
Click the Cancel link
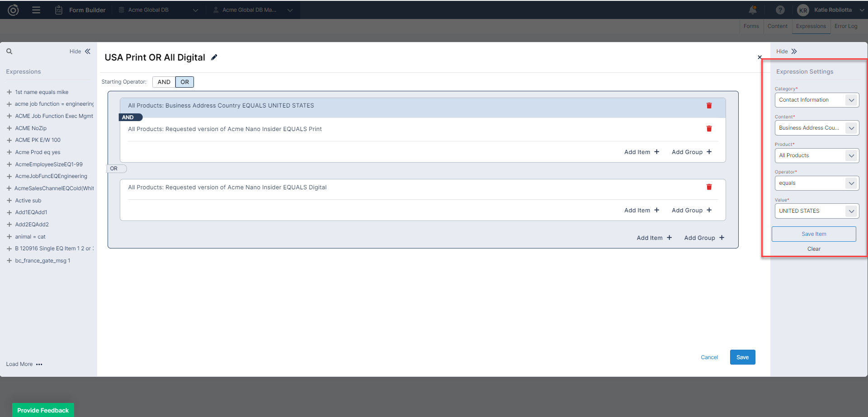pyautogui.click(x=709, y=357)
